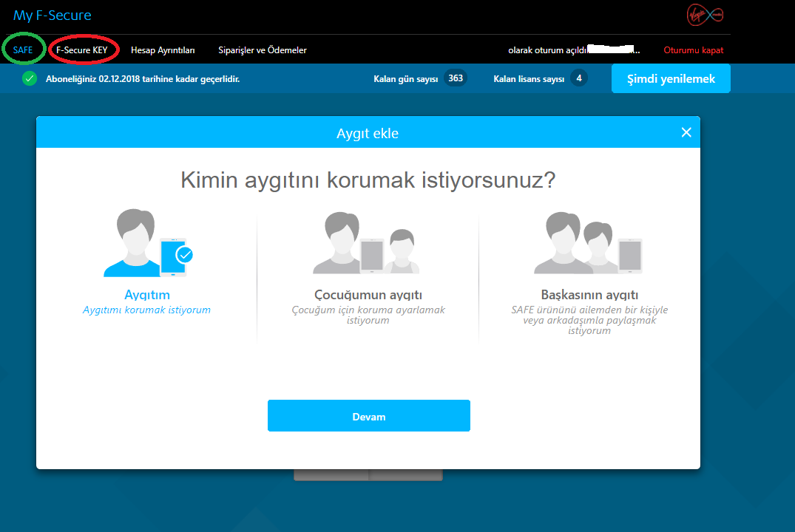Click the green subscription status checkmark
The width and height of the screenshot is (795, 532).
point(30,78)
